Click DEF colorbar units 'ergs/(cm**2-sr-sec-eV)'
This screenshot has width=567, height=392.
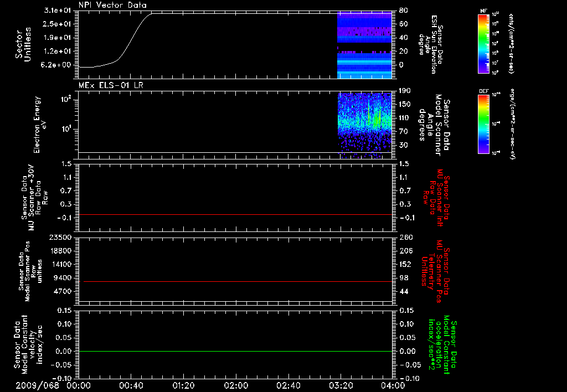[512, 124]
